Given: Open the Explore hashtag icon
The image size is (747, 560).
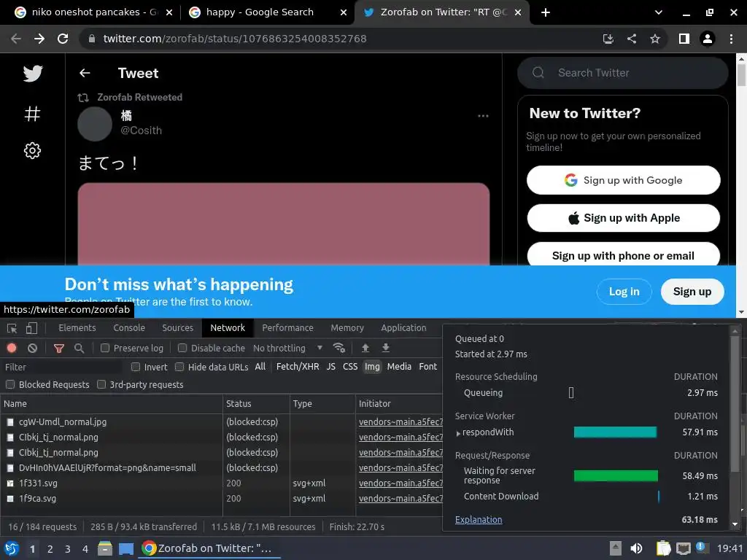Looking at the screenshot, I should point(32,114).
